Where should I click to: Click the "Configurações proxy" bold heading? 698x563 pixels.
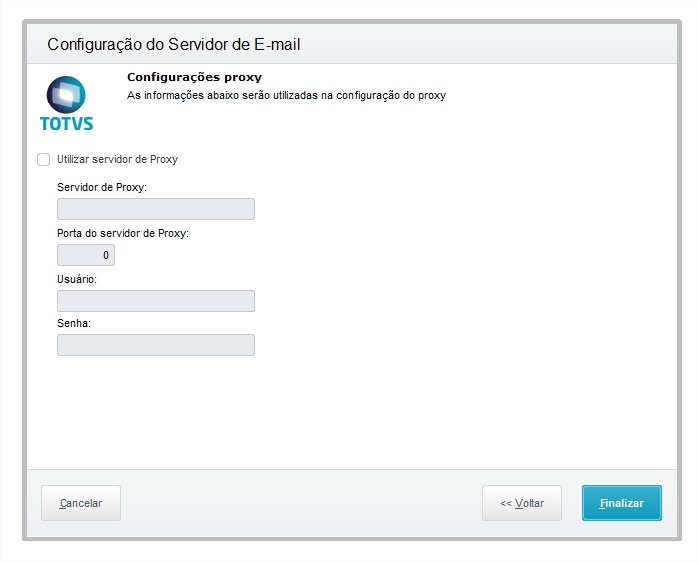[x=194, y=77]
